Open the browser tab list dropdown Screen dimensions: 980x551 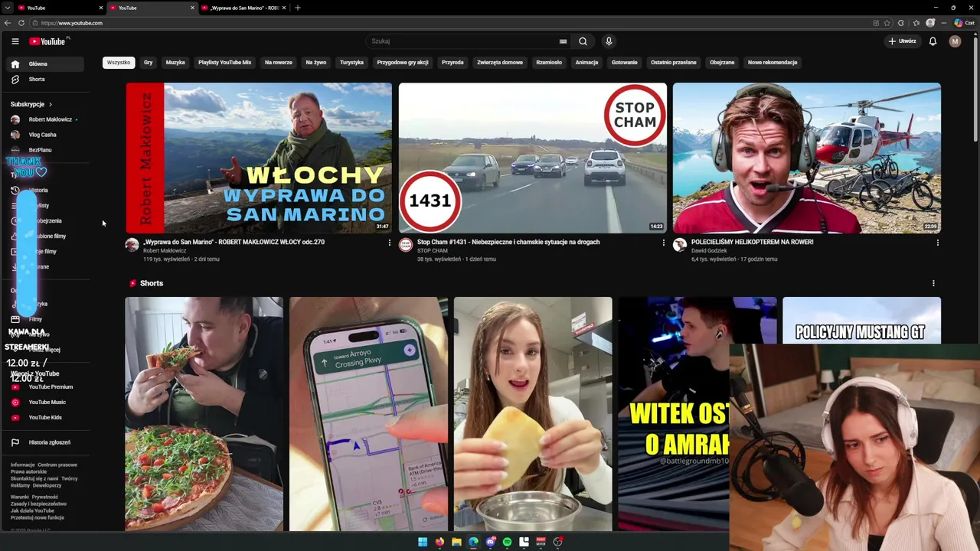click(x=7, y=8)
